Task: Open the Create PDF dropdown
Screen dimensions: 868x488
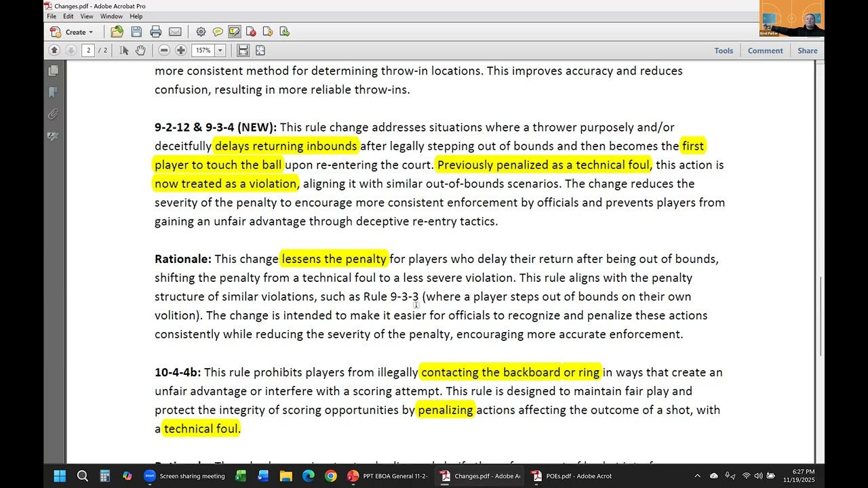Action: click(71, 32)
